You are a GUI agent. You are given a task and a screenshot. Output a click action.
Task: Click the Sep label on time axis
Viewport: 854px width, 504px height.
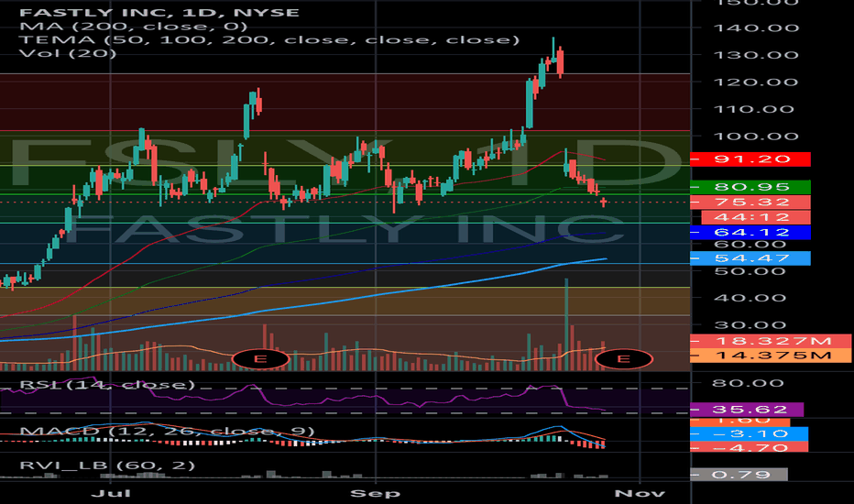376,493
